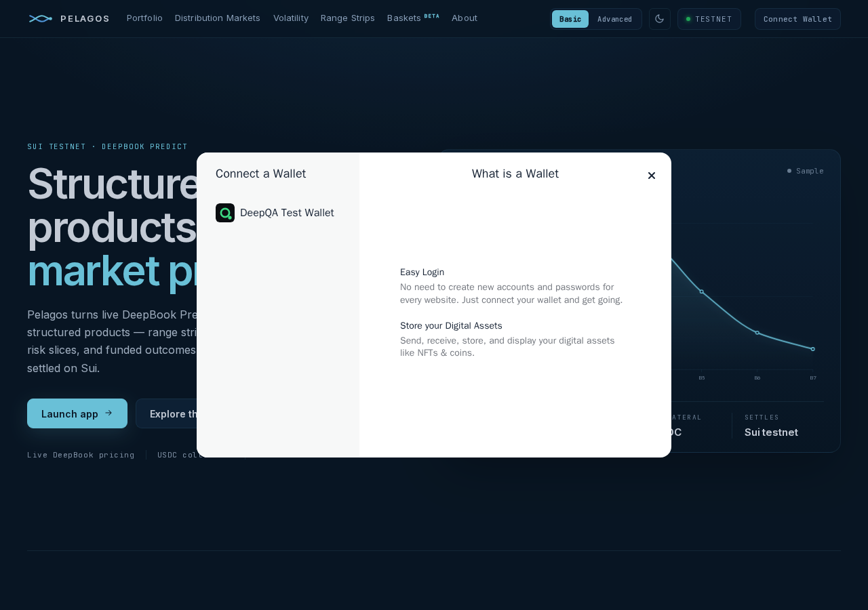Choose DeepQA Test Wallet from the list
Screen dimensions: 868x610
click(x=278, y=213)
